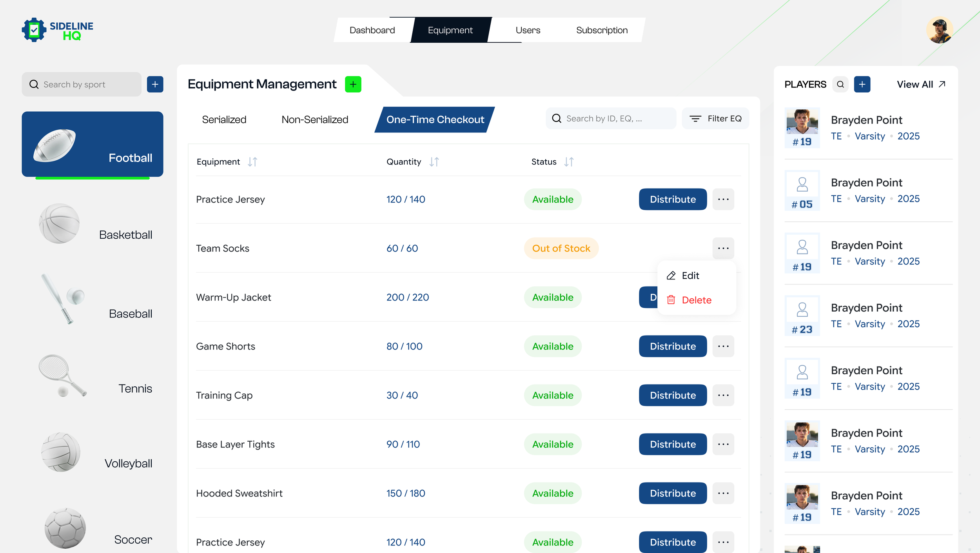
Task: Select Edit from the context menu
Action: (x=690, y=276)
